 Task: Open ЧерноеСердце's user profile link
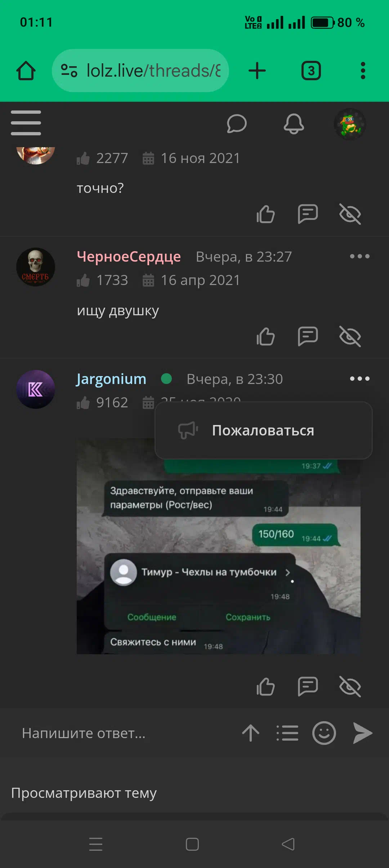pos(129,257)
